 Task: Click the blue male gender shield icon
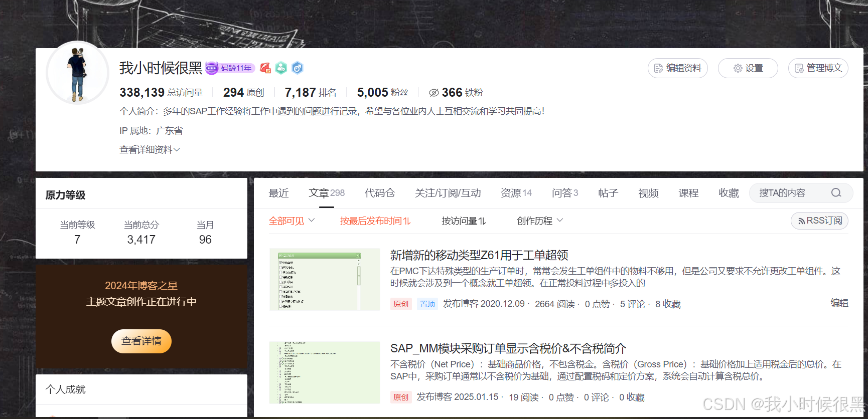[x=298, y=68]
